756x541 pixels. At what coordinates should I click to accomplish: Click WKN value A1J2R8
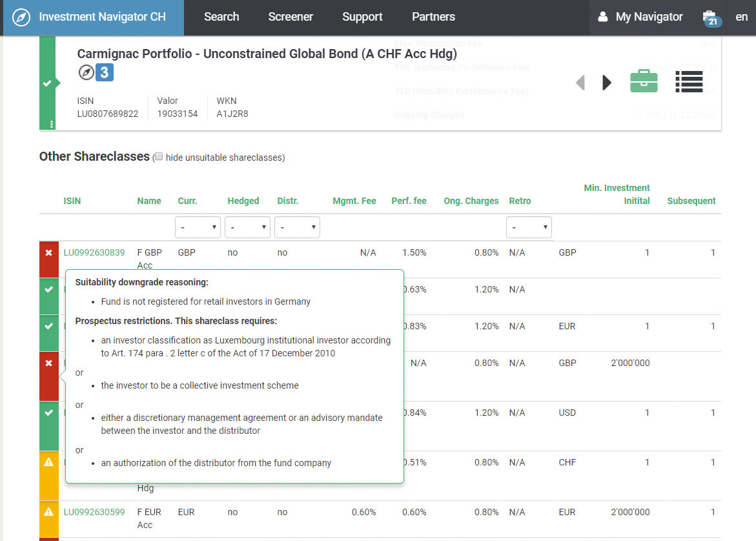pos(232,114)
